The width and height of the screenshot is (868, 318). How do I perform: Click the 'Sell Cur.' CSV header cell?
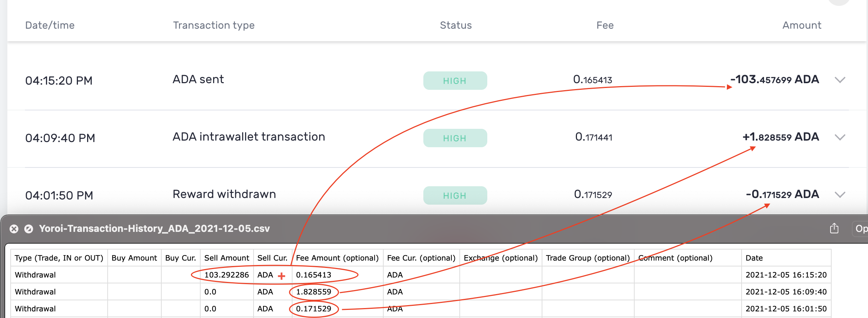pyautogui.click(x=272, y=258)
